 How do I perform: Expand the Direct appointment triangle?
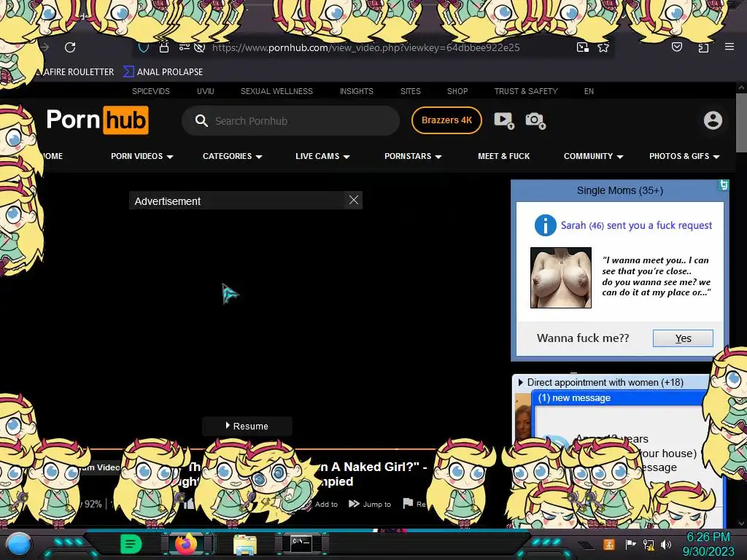(520, 382)
